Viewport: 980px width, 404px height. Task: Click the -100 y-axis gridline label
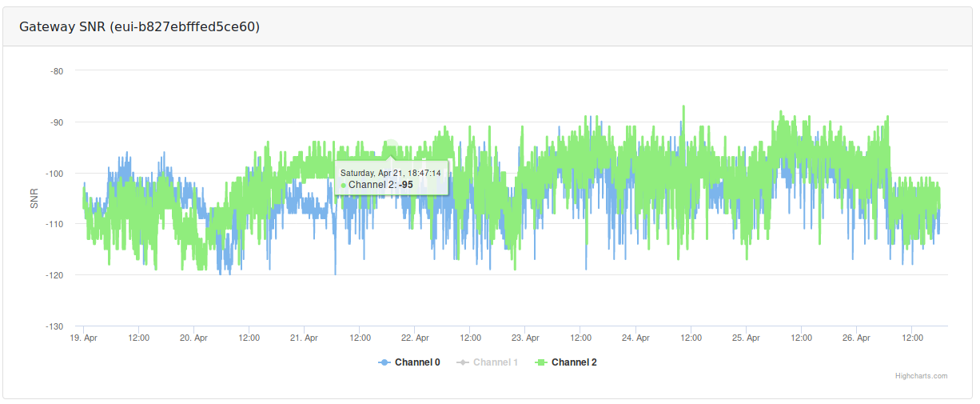(54, 174)
